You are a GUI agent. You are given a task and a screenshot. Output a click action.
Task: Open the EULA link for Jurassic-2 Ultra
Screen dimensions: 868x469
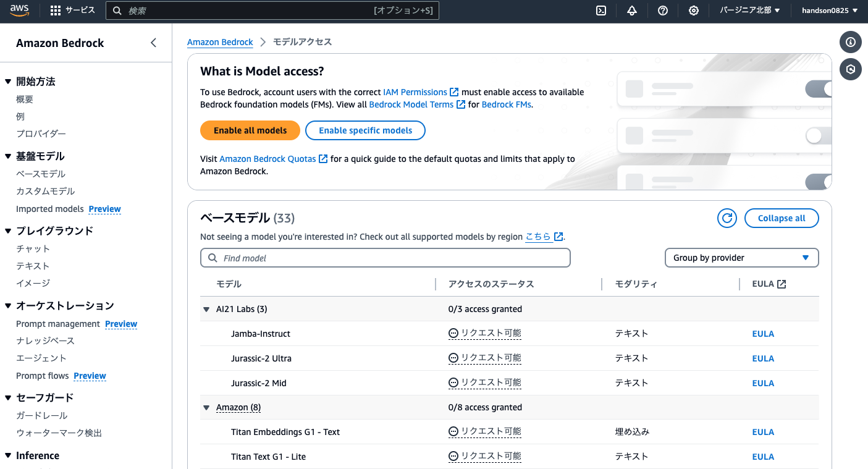763,358
